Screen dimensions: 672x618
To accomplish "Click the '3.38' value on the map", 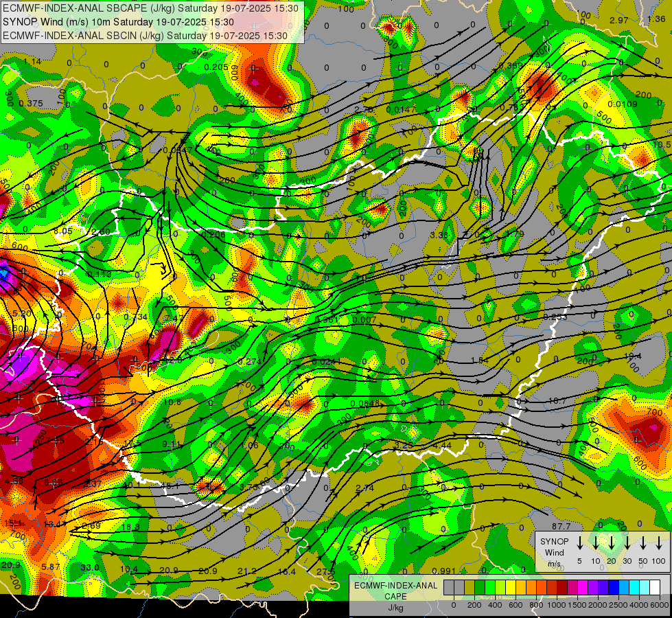I will 439,235.
